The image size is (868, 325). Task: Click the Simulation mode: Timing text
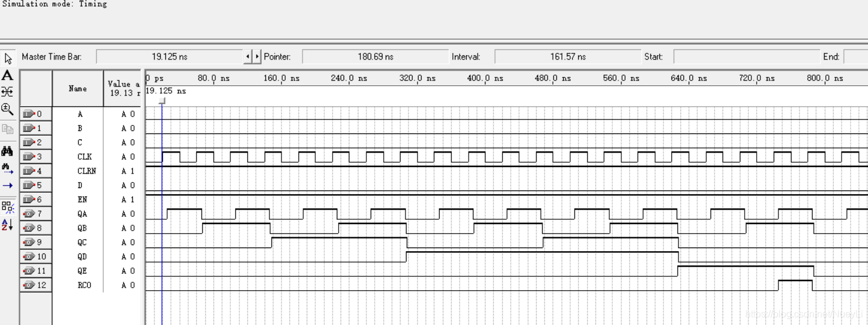(55, 4)
